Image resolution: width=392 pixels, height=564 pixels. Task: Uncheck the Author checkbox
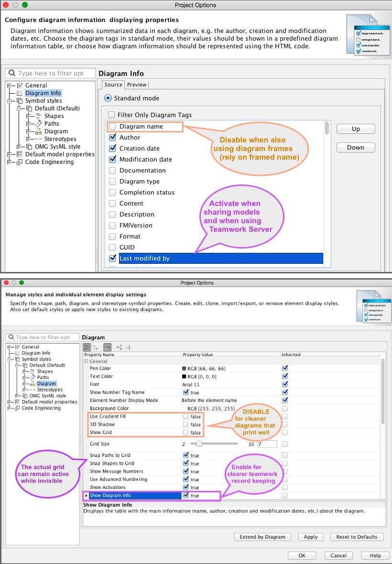(x=112, y=138)
